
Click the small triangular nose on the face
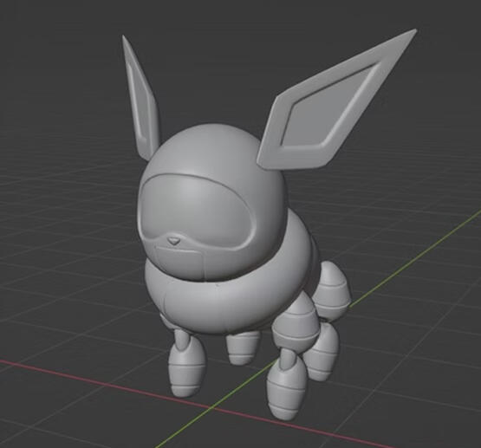(174, 240)
